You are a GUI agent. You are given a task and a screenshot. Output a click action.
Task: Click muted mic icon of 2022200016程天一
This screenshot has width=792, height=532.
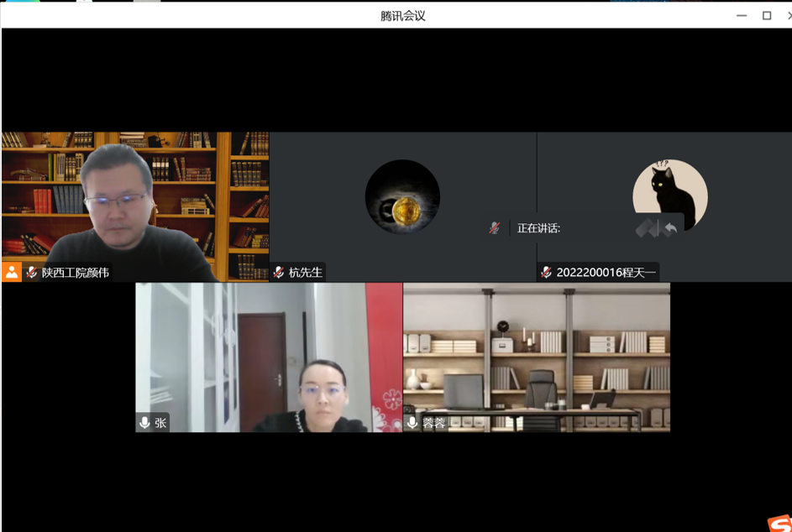tap(547, 273)
